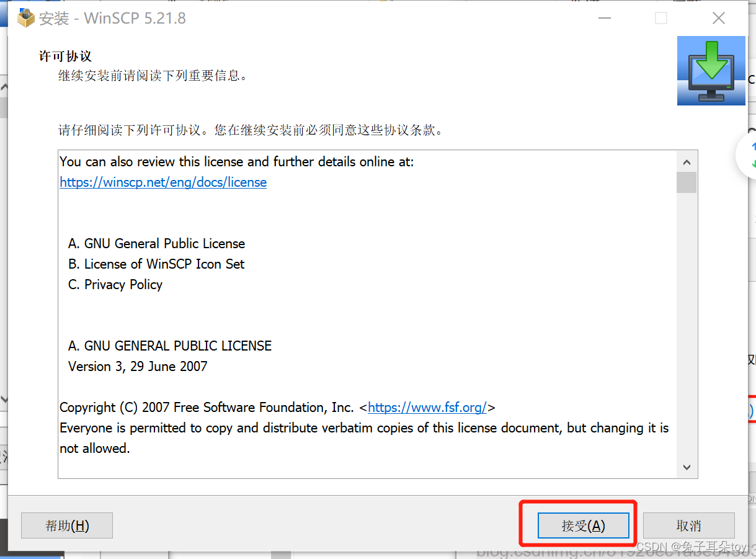
Task: Click the WinSCP installer icon in title bar
Action: point(25,18)
